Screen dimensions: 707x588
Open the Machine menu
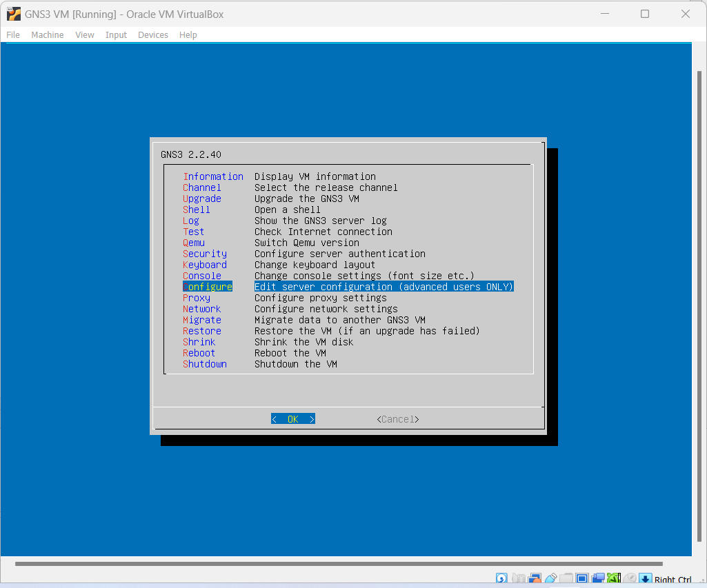(48, 34)
